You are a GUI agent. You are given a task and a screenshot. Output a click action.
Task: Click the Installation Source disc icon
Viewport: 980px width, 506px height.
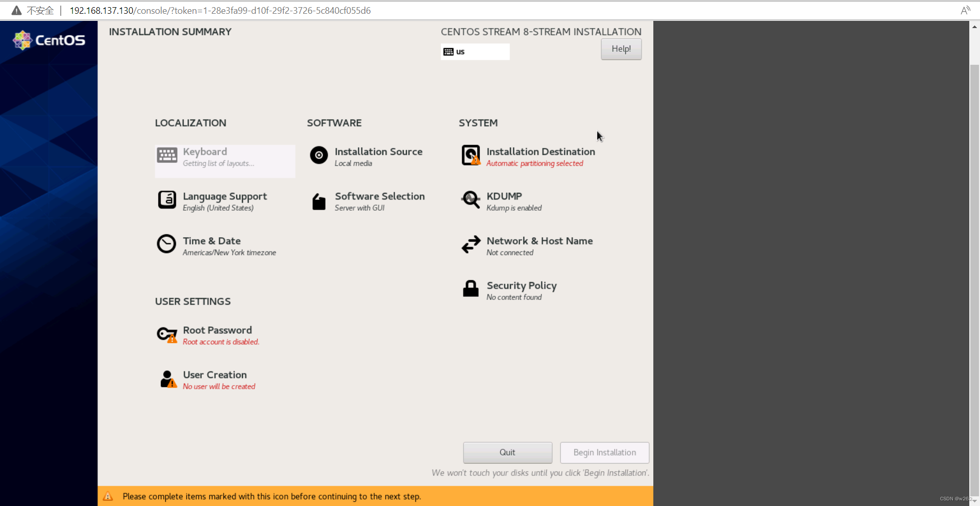[x=319, y=155]
